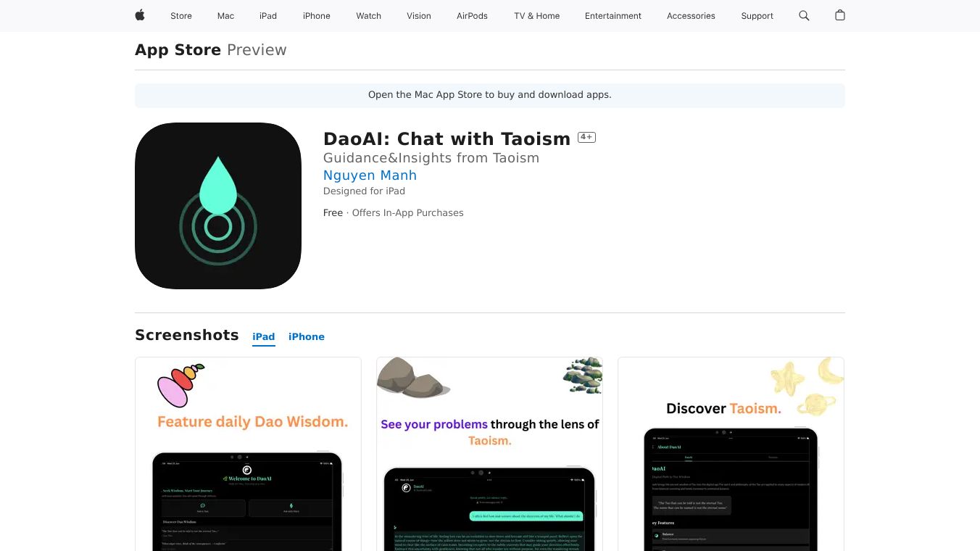
Task: View the Discover Taoism screenshot
Action: (x=731, y=454)
